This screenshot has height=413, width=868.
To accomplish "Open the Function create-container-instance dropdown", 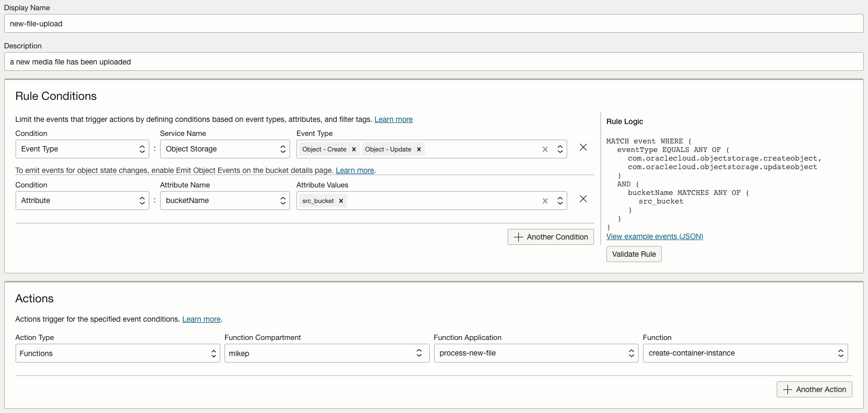I will click(746, 353).
